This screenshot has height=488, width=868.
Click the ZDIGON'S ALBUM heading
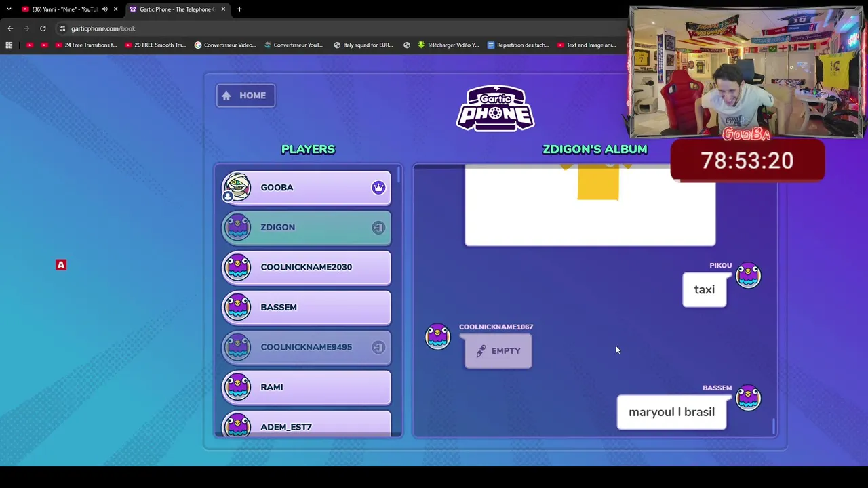(x=595, y=150)
